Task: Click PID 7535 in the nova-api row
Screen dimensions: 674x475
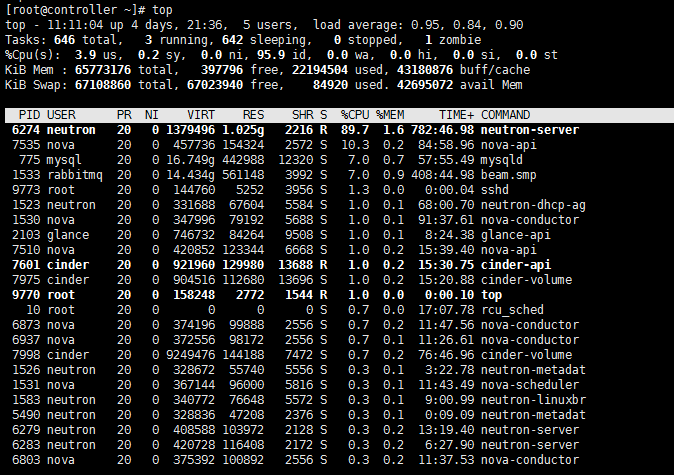Action: point(26,145)
